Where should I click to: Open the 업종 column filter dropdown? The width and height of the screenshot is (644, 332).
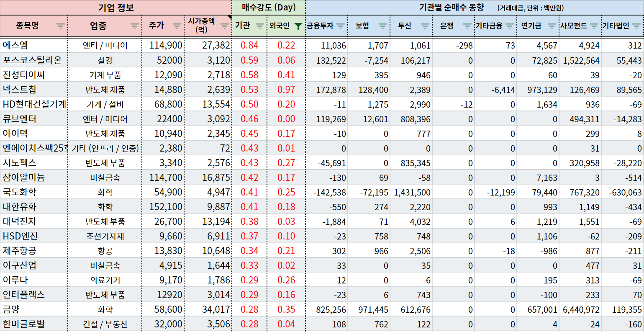point(134,26)
